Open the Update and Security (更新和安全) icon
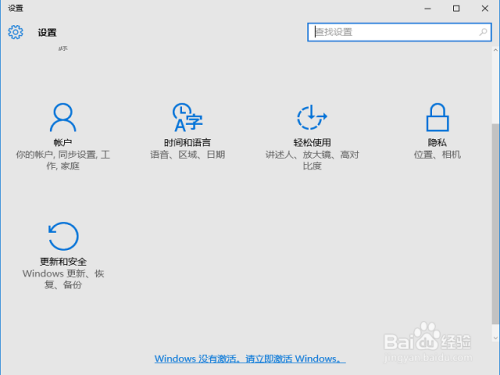This screenshot has height=375, width=500. [63, 236]
